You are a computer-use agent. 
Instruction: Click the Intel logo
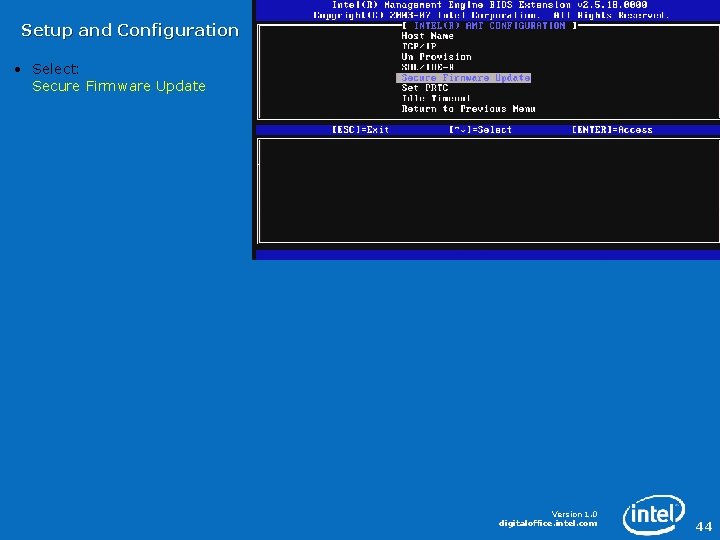(654, 514)
